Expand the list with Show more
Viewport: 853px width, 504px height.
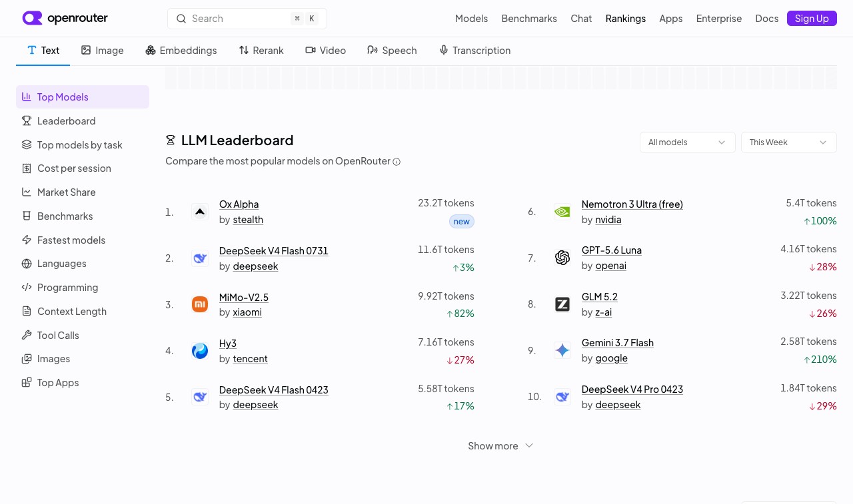click(500, 446)
